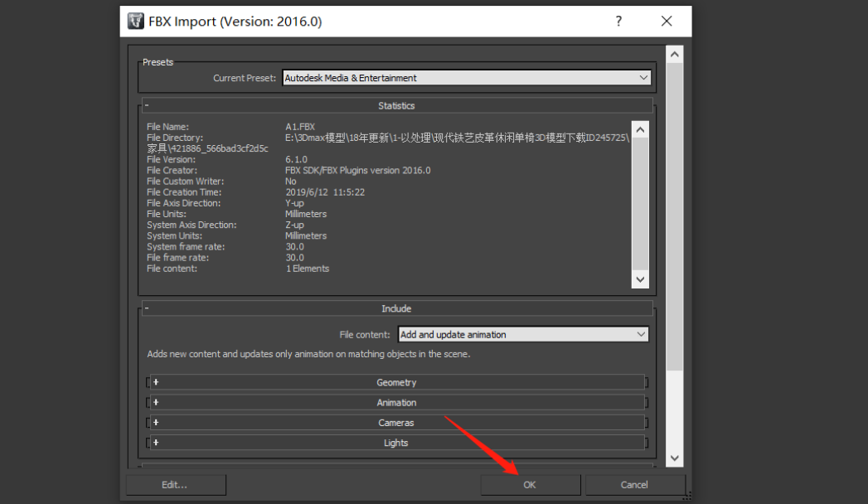Open the Edit... preset menu button
The image size is (868, 504).
(175, 485)
